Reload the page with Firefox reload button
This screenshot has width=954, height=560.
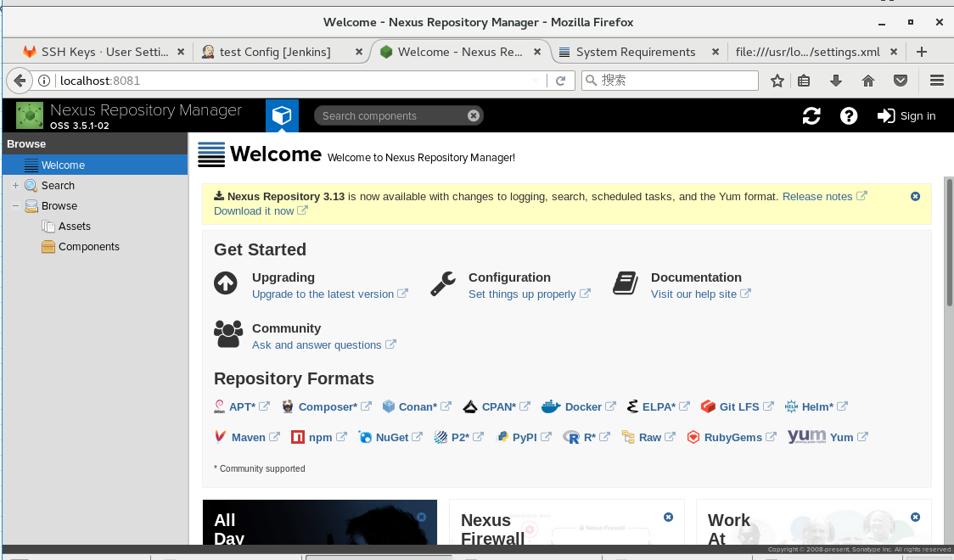560,81
